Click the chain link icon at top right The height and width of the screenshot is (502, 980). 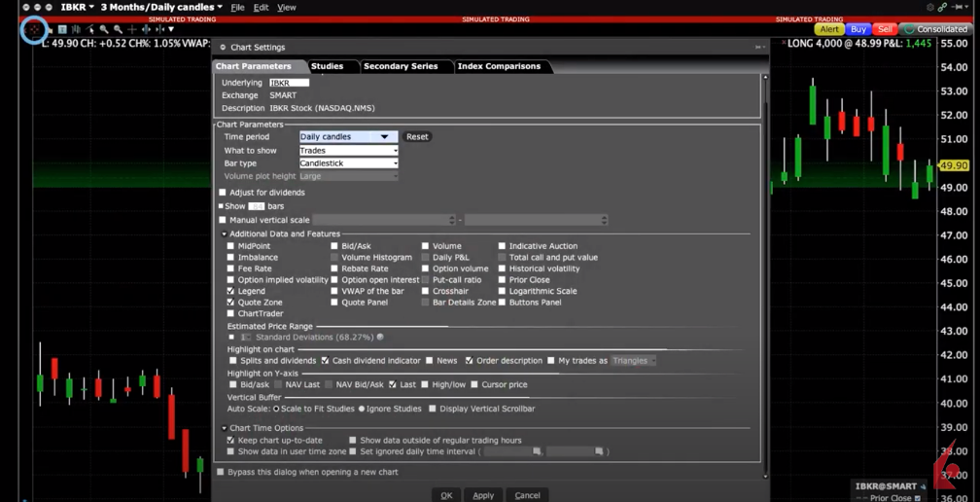(942, 7)
